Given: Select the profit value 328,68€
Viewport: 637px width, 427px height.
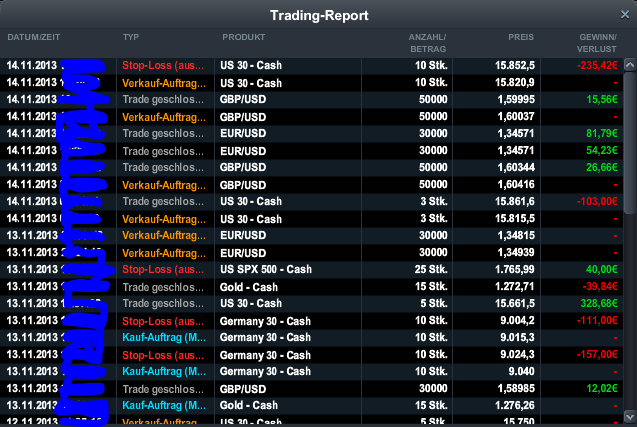Looking at the screenshot, I should point(599,303).
